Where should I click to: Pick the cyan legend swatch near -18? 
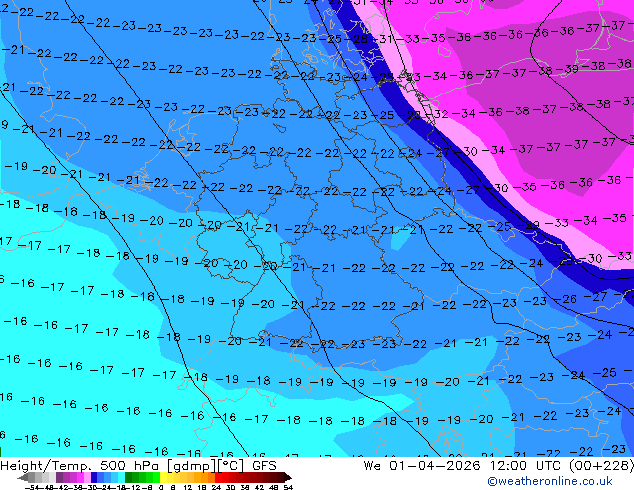pyautogui.click(x=121, y=477)
